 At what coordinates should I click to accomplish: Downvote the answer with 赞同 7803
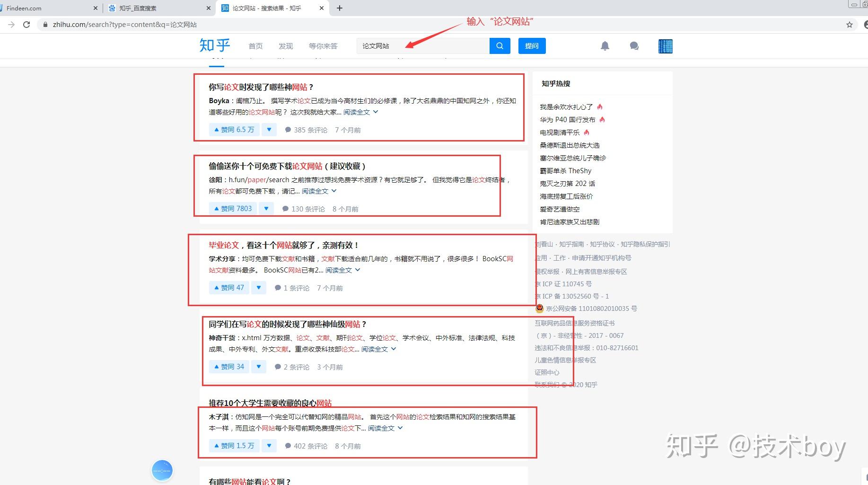click(266, 209)
